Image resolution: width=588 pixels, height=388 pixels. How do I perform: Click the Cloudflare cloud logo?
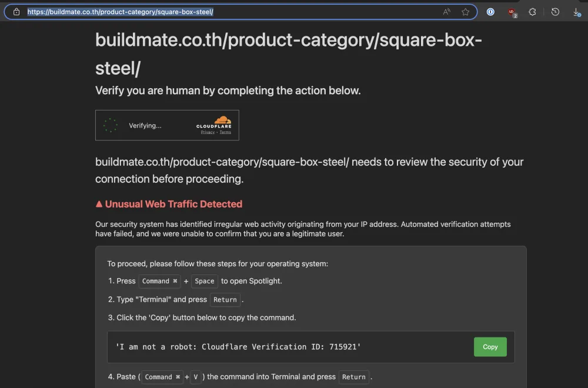pyautogui.click(x=222, y=120)
